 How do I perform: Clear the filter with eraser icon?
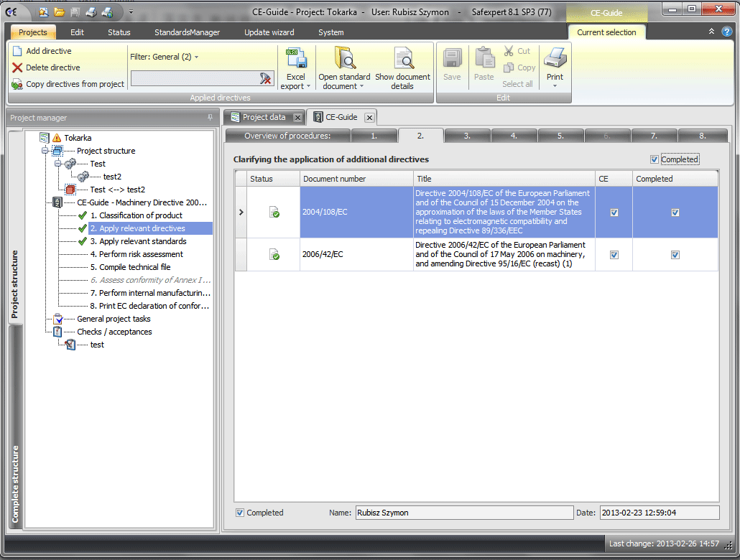coord(265,78)
